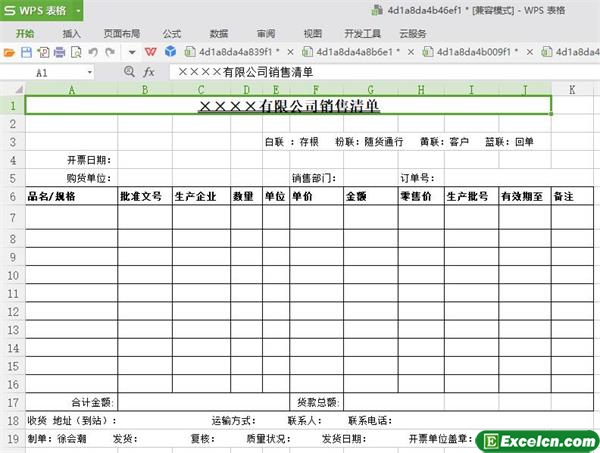The image size is (600, 453).
Task: Click the 生产企业 header cell
Action: click(x=201, y=196)
